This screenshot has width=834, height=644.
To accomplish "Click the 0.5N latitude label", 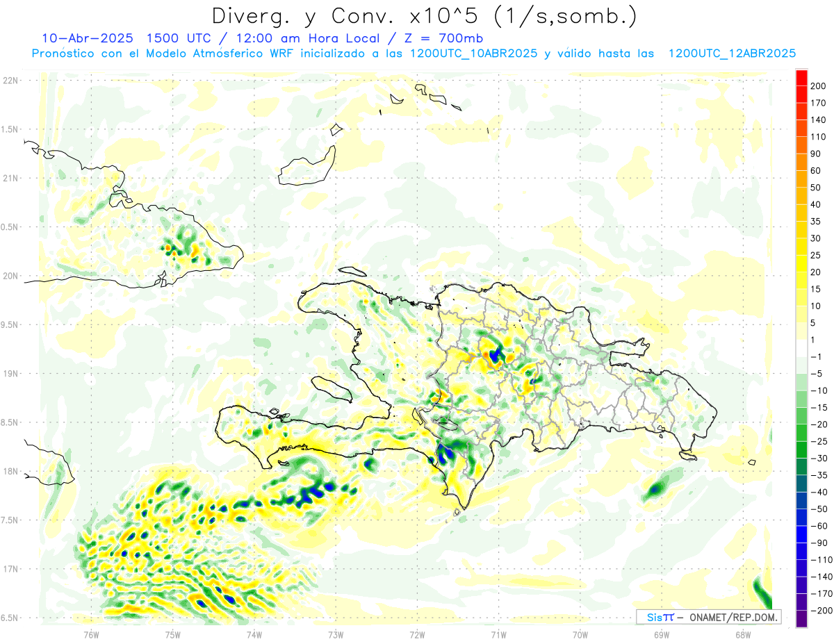I will coord(9,227).
